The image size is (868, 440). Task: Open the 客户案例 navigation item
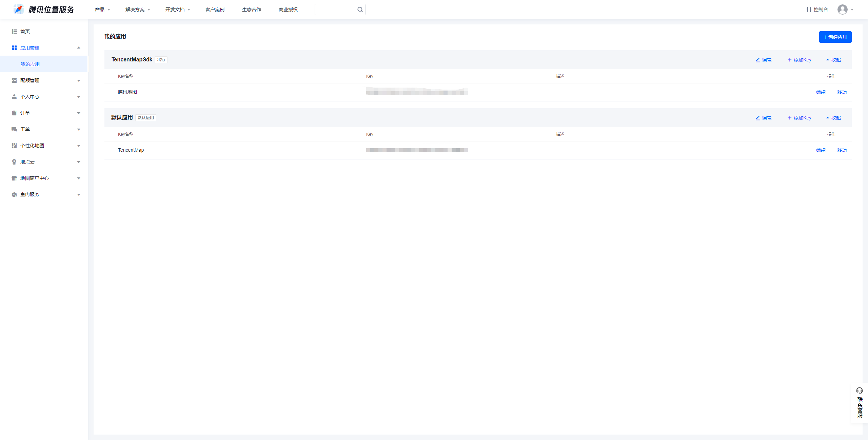tap(215, 9)
